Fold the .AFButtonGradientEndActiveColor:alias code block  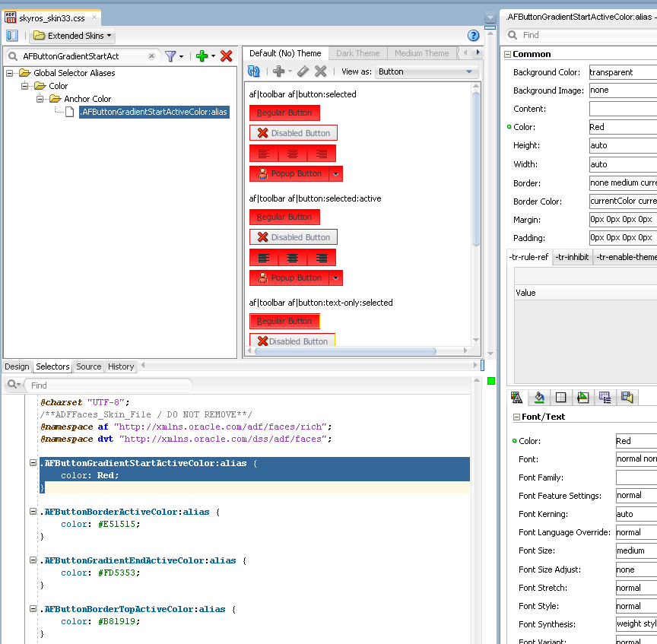point(33,560)
